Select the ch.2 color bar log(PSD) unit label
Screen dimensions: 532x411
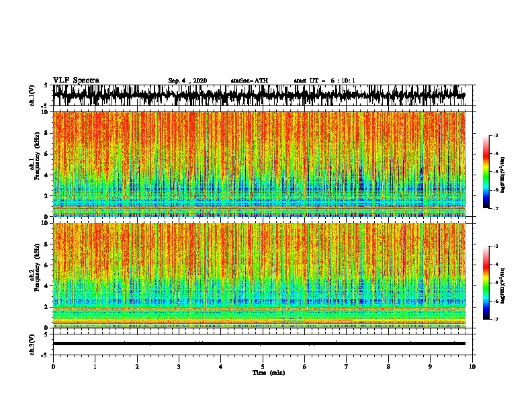[503, 285]
